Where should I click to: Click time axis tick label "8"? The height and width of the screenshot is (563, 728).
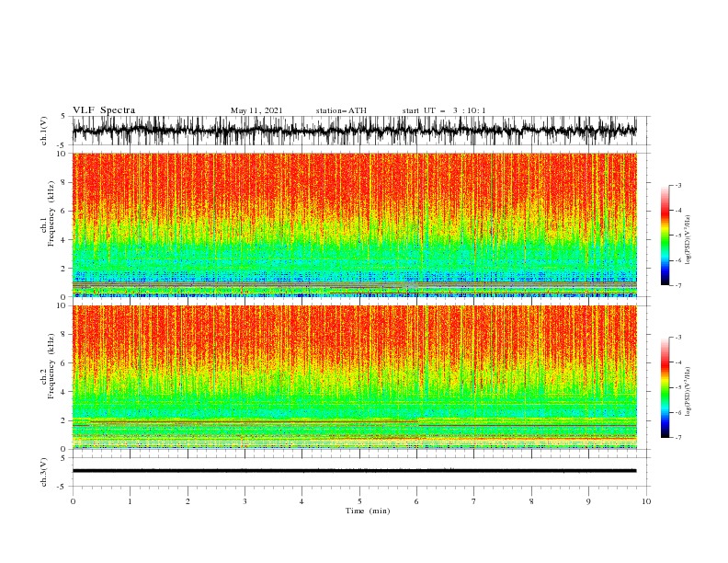(531, 501)
